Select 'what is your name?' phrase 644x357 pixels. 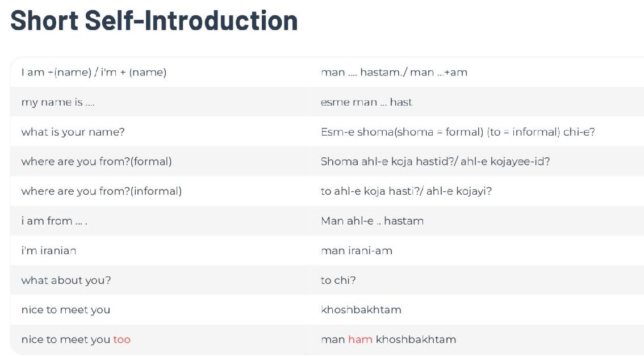click(73, 132)
